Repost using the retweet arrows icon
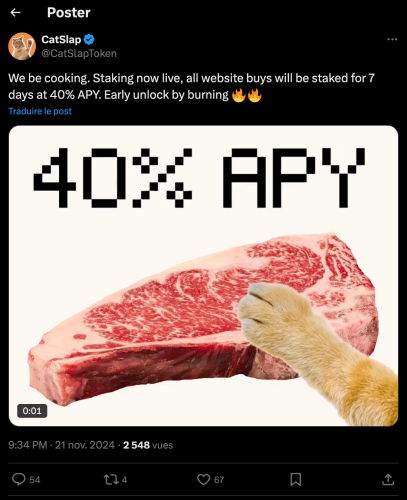 (x=111, y=480)
